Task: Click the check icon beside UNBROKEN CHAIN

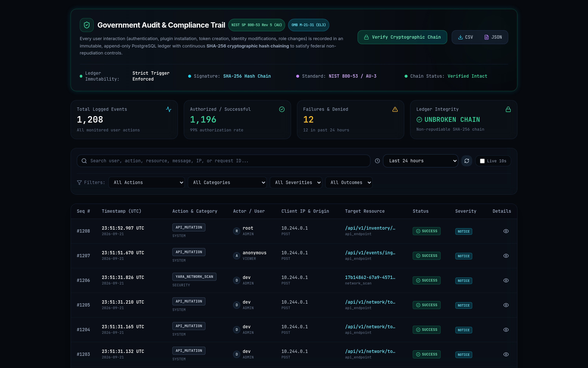Action: pyautogui.click(x=419, y=119)
